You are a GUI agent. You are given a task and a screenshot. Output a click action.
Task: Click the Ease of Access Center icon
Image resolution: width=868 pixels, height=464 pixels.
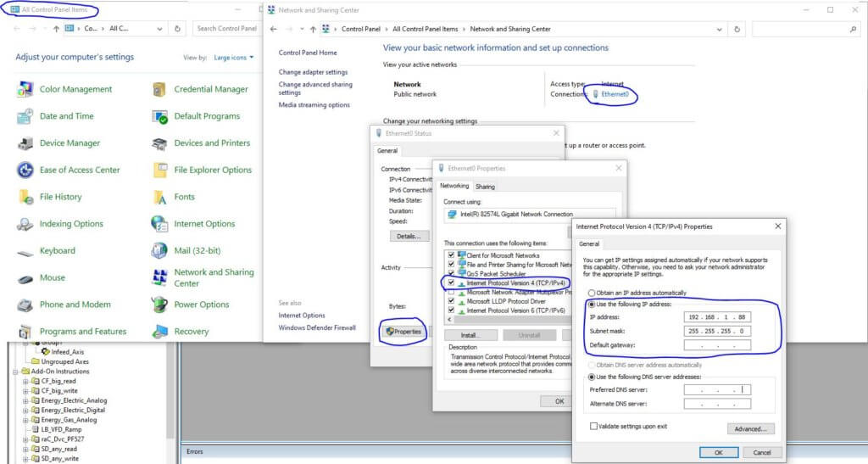(25, 170)
